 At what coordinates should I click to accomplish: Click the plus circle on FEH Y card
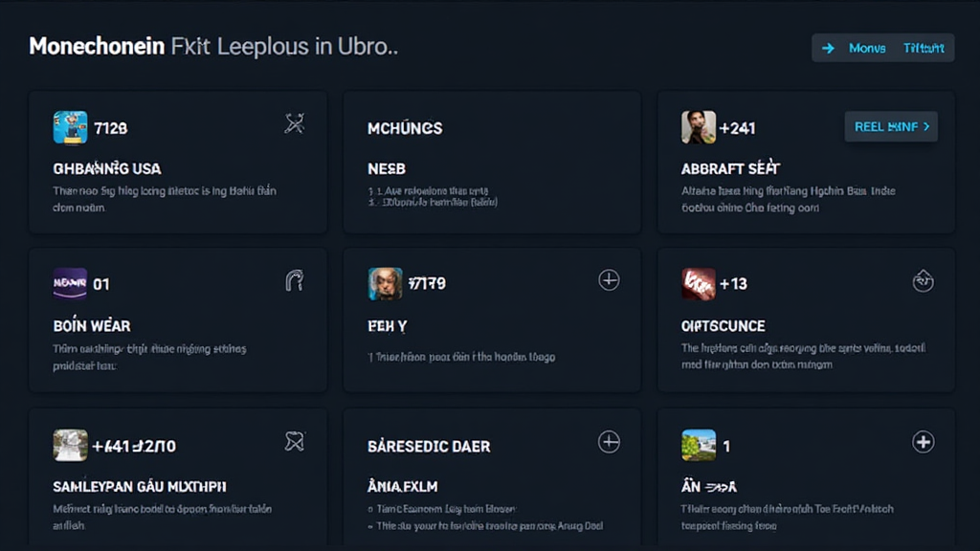(x=609, y=280)
